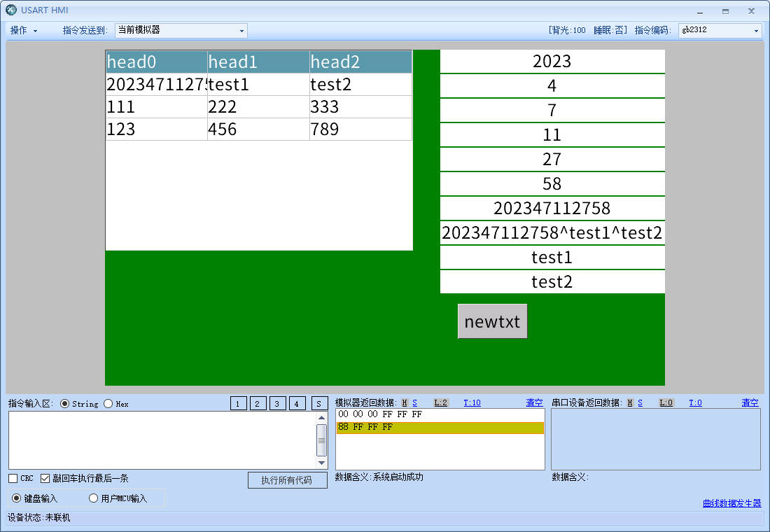This screenshot has width=770, height=532.
Task: Select the Hex input mode radio
Action: pos(108,404)
